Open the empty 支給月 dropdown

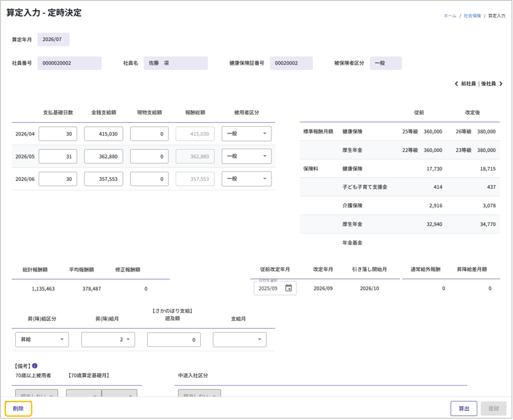pos(239,340)
